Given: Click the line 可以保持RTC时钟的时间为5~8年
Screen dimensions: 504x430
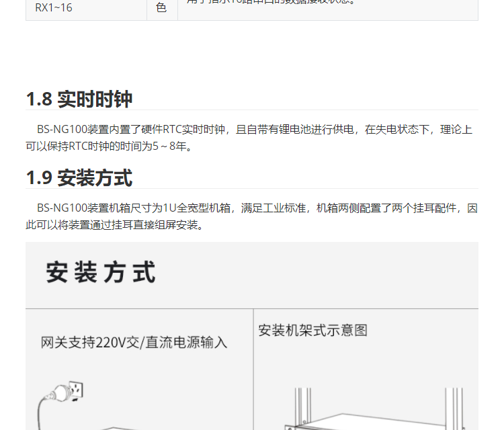Looking at the screenshot, I should pos(109,146).
